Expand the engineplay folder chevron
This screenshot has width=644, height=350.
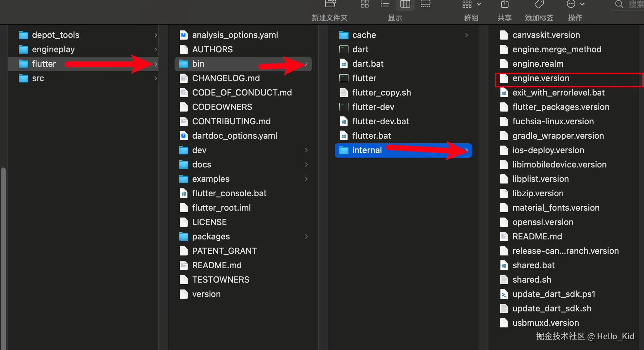[156, 49]
